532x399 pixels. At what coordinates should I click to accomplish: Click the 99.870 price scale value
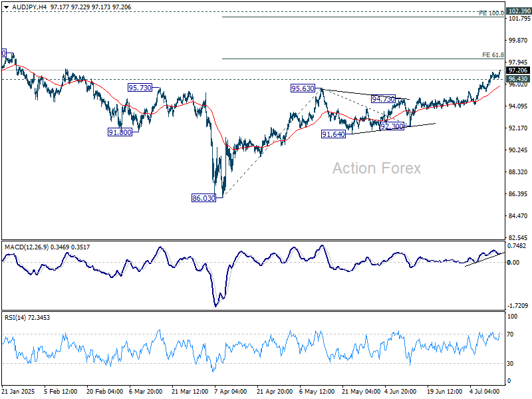pos(518,41)
